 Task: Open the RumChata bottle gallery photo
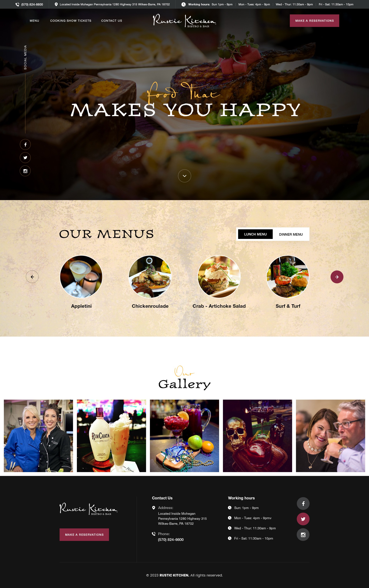click(111, 436)
